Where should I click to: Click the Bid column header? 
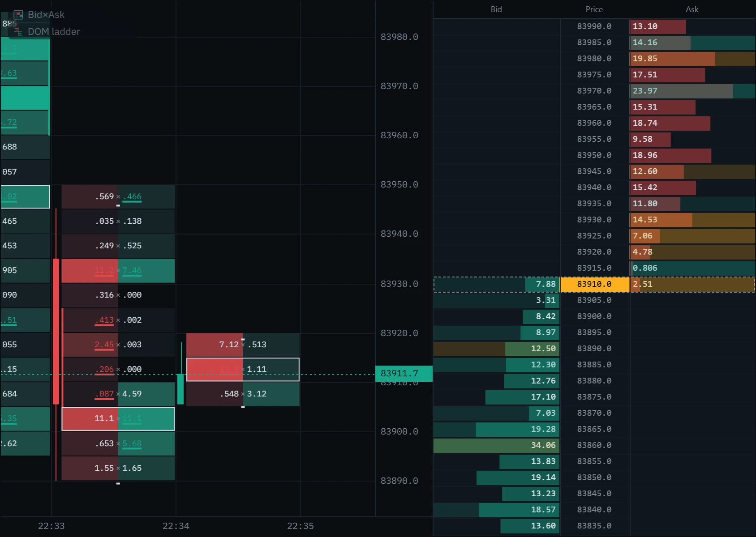(x=496, y=9)
